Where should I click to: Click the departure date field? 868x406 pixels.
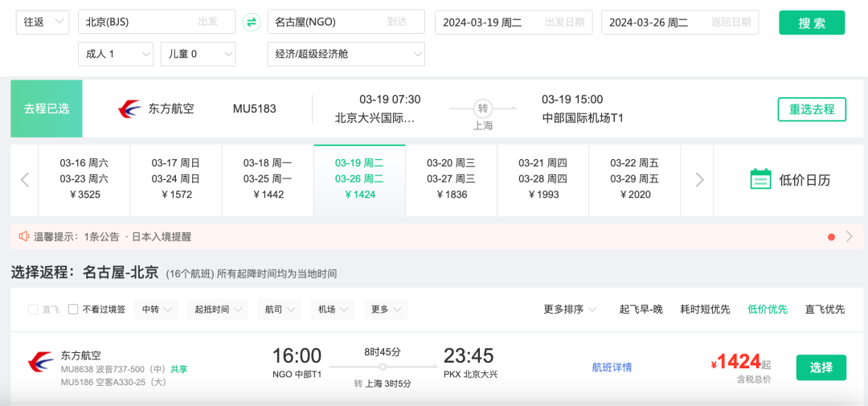point(514,23)
